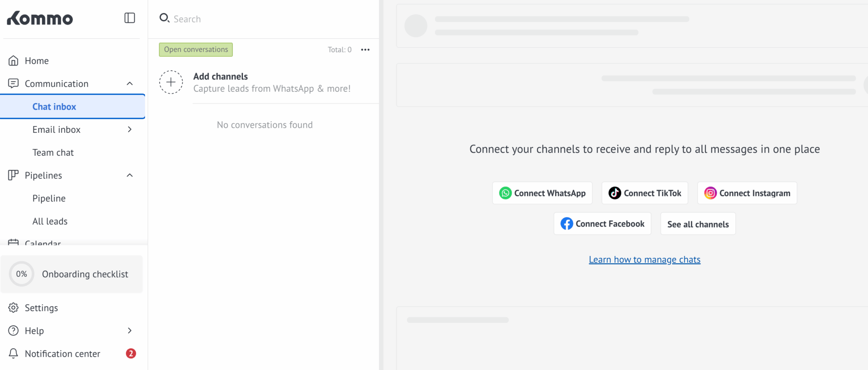Collapse the Pipelines section chevron

coord(130,175)
